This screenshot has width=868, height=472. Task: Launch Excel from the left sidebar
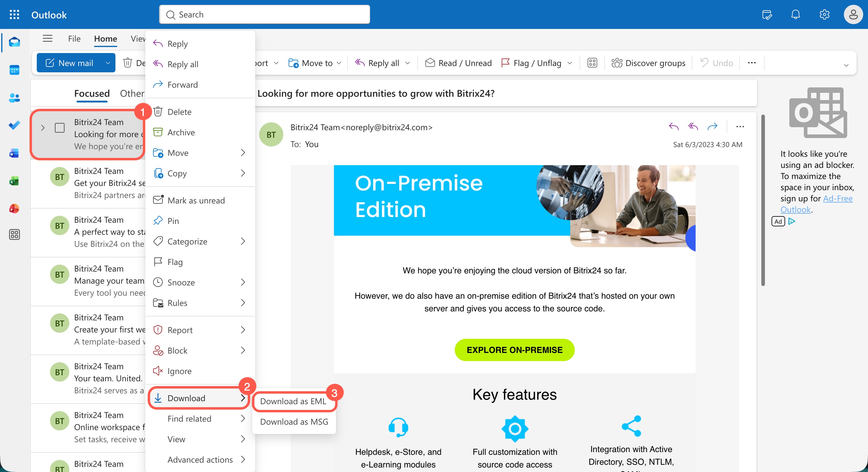[x=14, y=181]
